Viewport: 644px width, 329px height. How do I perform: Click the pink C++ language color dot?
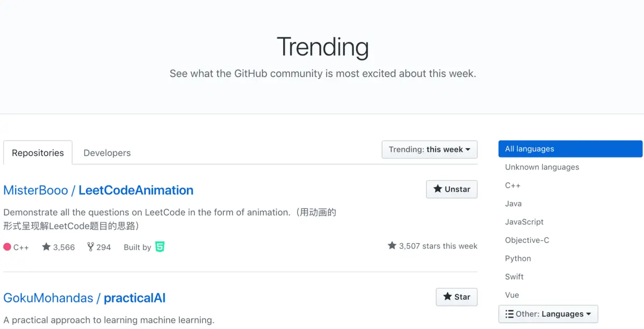(x=7, y=247)
